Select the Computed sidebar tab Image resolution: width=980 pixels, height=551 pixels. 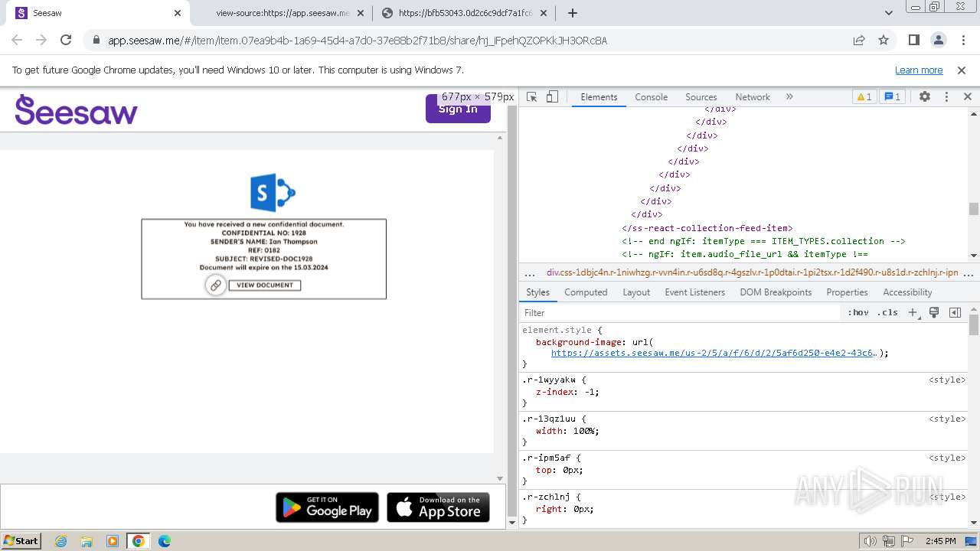point(586,292)
